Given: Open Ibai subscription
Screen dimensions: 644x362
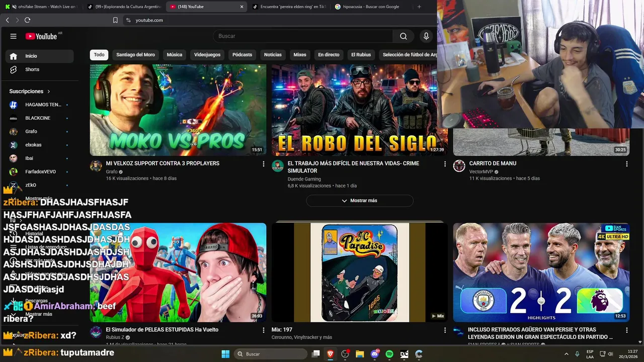Looking at the screenshot, I should 39,158.
